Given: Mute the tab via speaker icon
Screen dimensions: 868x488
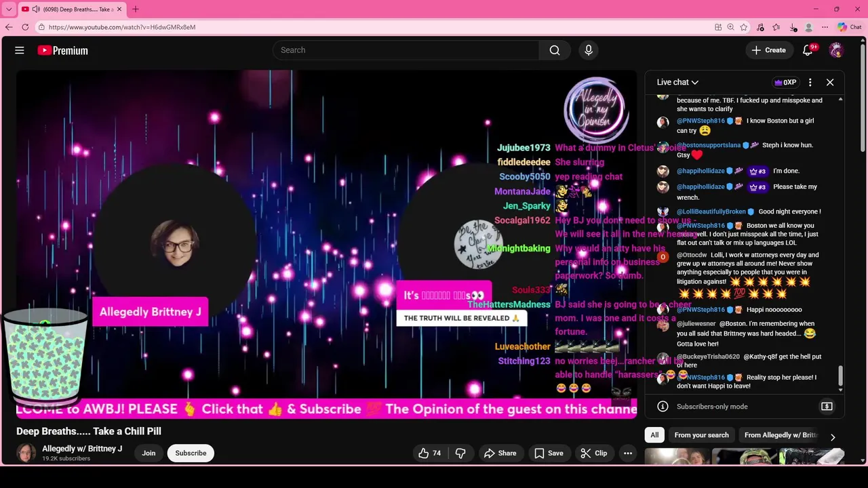Looking at the screenshot, I should pyautogui.click(x=36, y=9).
